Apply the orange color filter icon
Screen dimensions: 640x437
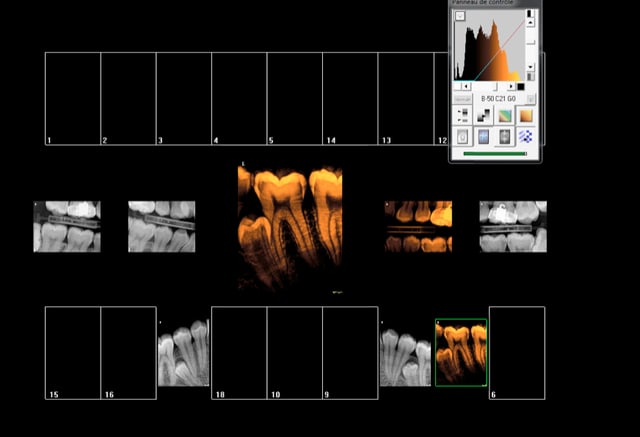tap(526, 115)
